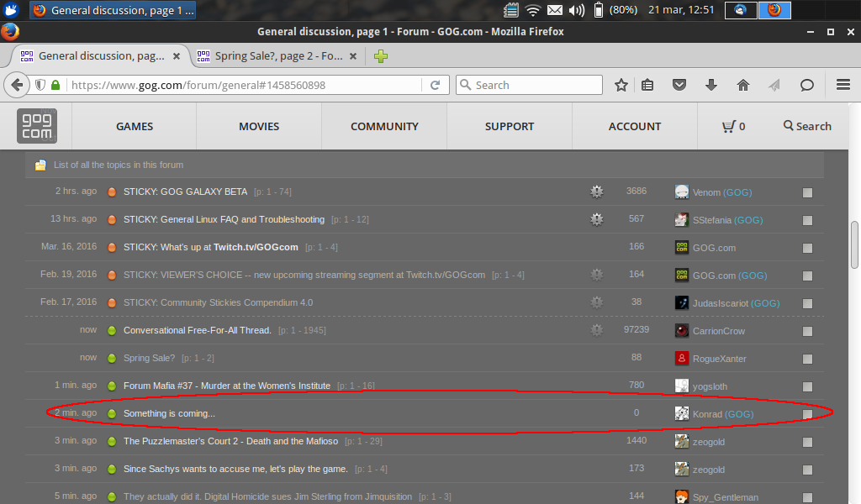Open the ACCOUNT navigation menu
861x504 pixels.
pyautogui.click(x=635, y=126)
